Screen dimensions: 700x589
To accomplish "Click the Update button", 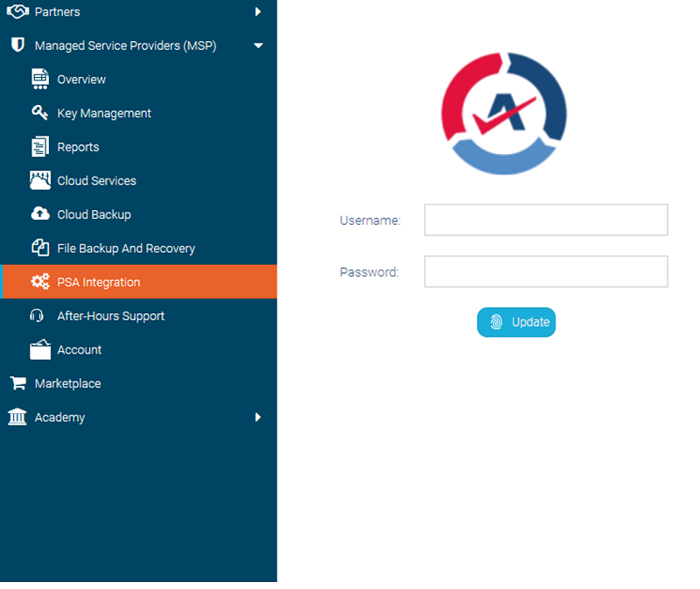I will tap(516, 322).
